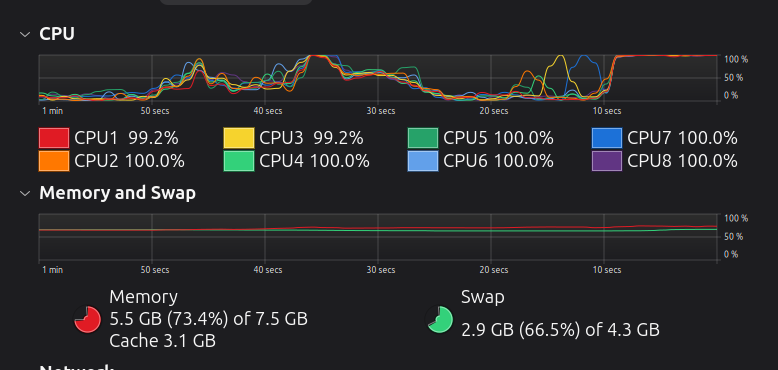Click the CPU section heading
The image size is (778, 370).
tap(57, 34)
